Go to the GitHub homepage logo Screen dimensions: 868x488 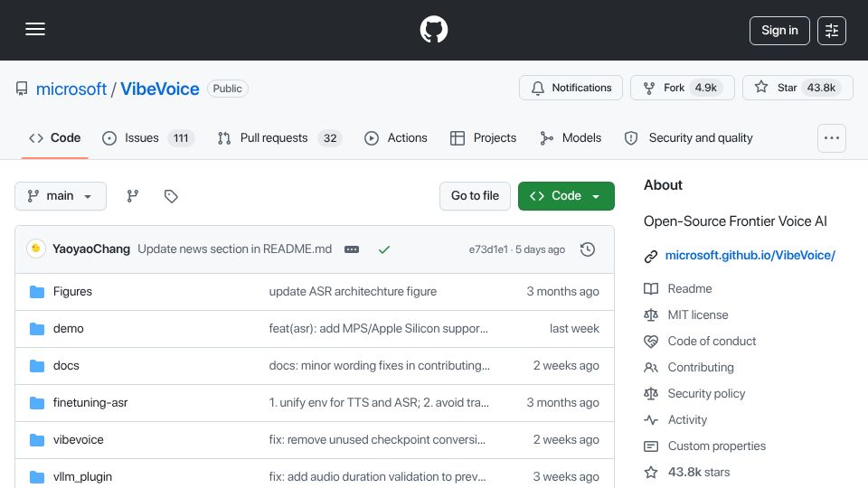[x=433, y=29]
